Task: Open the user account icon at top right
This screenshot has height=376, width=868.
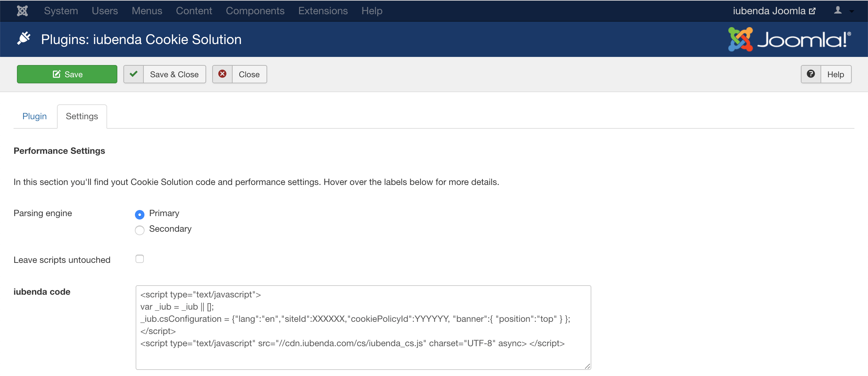Action: pyautogui.click(x=838, y=11)
